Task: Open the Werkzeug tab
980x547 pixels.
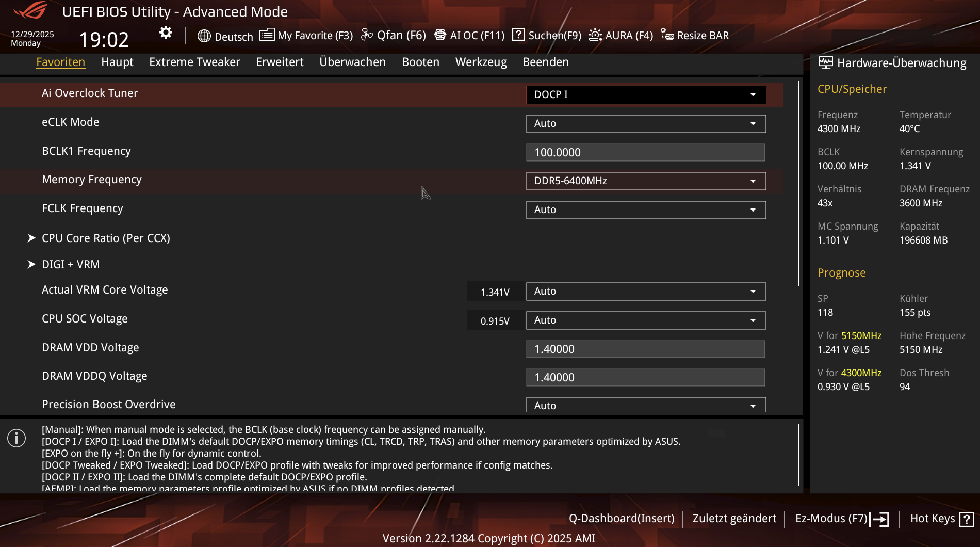Action: pyautogui.click(x=481, y=62)
